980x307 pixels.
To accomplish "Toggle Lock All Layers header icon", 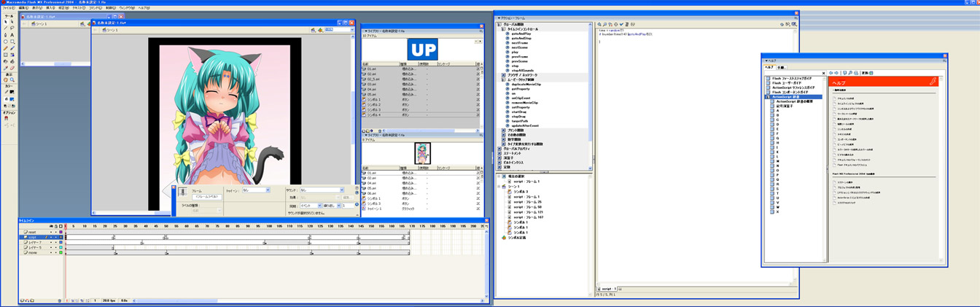I will coord(56,226).
